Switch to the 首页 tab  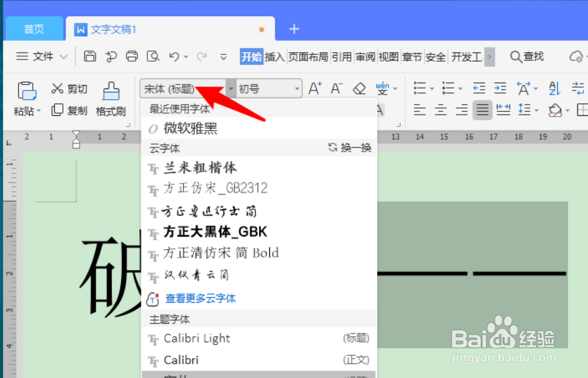click(34, 29)
